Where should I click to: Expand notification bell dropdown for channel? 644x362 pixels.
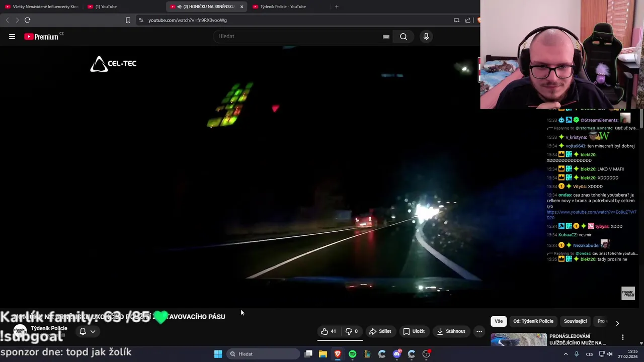pos(88,331)
